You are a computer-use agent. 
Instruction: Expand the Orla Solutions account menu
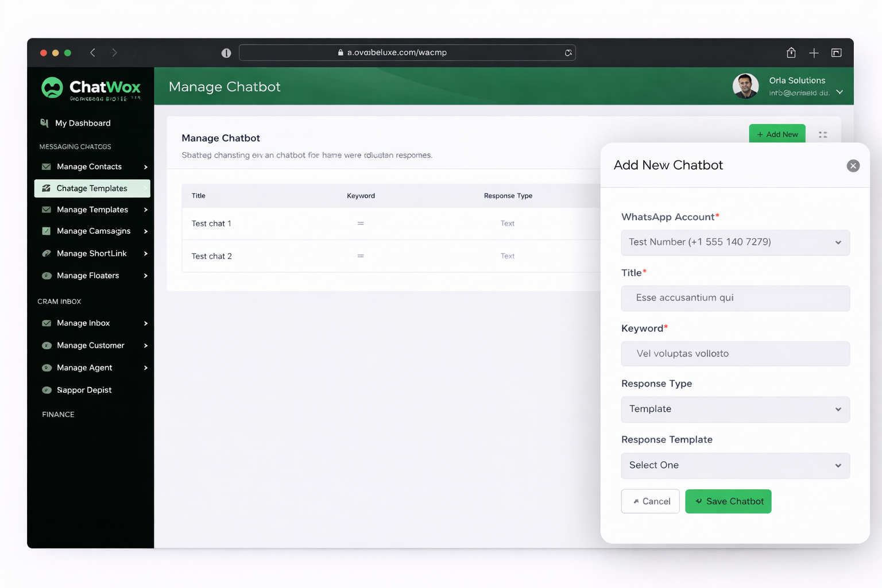point(840,92)
